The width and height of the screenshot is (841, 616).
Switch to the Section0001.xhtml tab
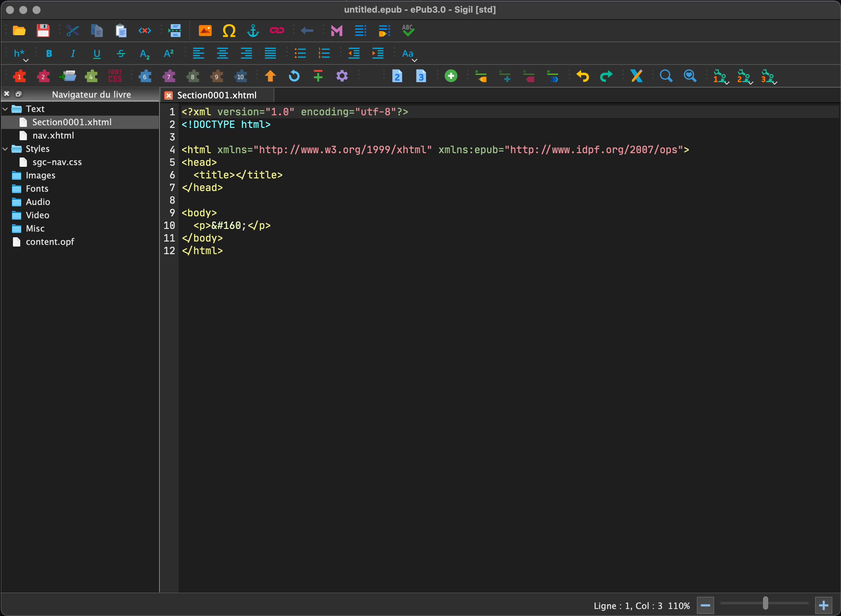pos(217,95)
